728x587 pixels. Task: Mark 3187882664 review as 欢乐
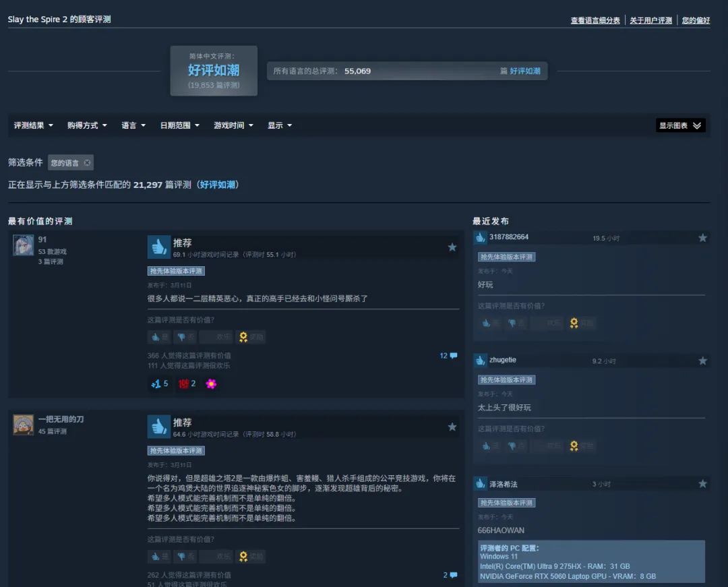pyautogui.click(x=547, y=323)
